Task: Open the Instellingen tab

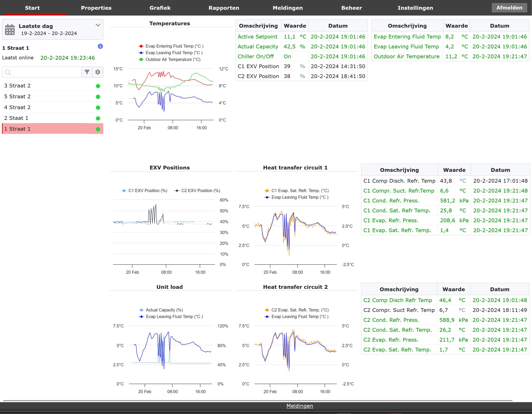Action: tap(415, 8)
